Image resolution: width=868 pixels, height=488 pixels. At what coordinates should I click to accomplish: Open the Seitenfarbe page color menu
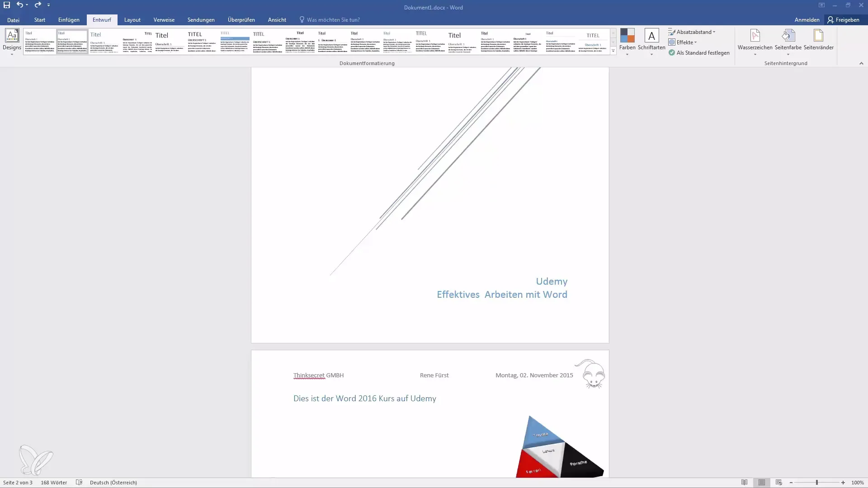point(788,42)
